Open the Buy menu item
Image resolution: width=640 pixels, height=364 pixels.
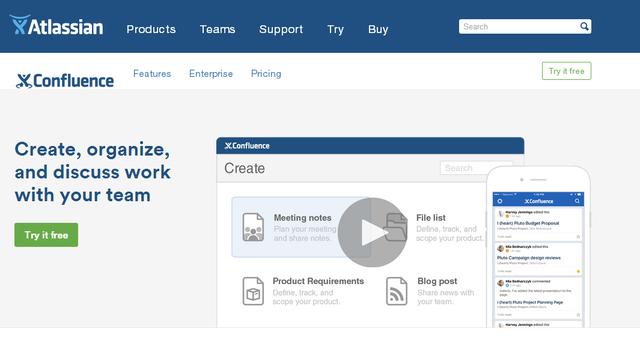pyautogui.click(x=378, y=29)
